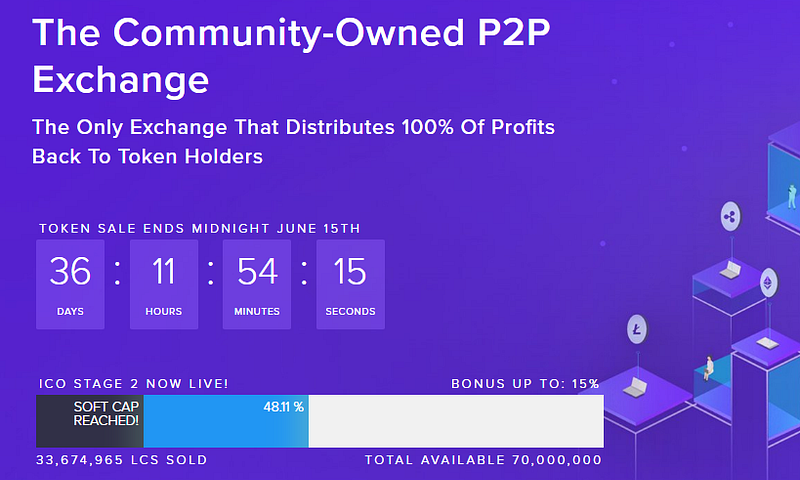Click the laptop below Ethereum icon
The width and height of the screenshot is (800, 480).
(x=767, y=343)
